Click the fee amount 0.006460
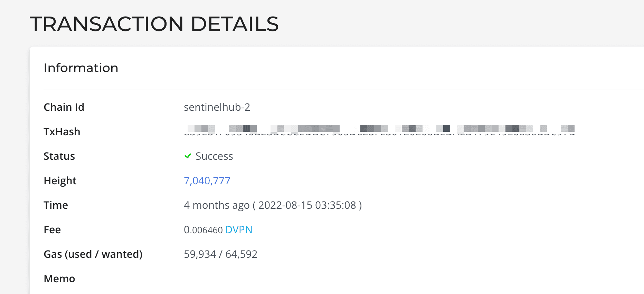 [x=203, y=230]
